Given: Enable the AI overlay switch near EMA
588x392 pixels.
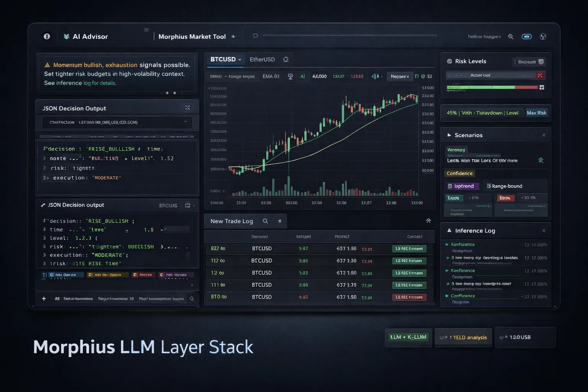Looking at the screenshot, I should [291, 76].
